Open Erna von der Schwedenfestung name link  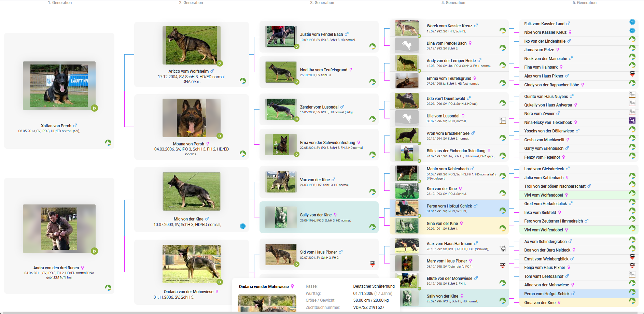[x=327, y=143]
